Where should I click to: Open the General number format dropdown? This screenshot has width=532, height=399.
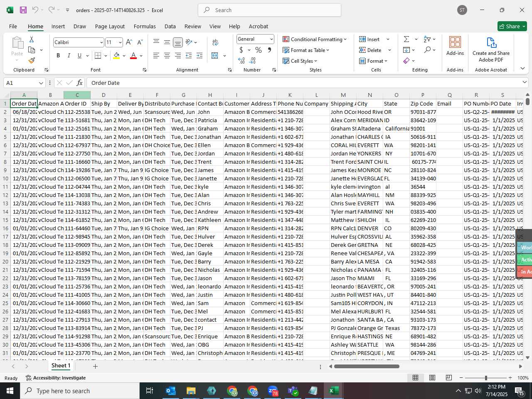pyautogui.click(x=271, y=39)
